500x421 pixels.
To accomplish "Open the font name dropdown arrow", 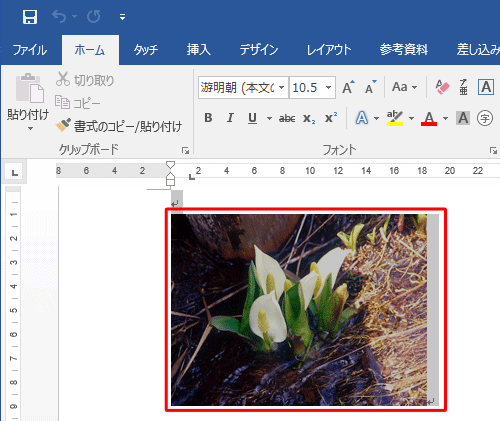I will (x=282, y=88).
